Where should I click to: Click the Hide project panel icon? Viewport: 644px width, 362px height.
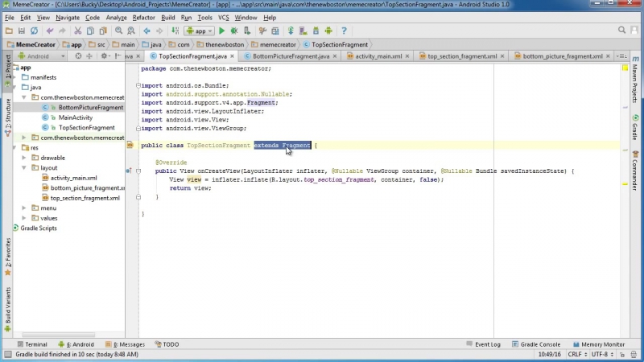pyautogui.click(x=118, y=56)
